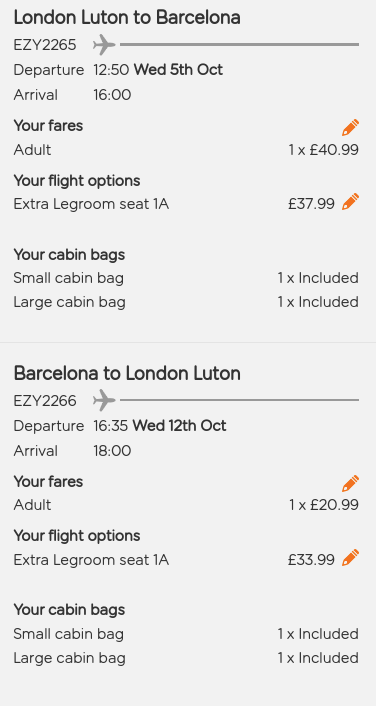Click the Wed 12th Oct departure date
Image resolution: width=376 pixels, height=706 pixels.
tap(179, 425)
